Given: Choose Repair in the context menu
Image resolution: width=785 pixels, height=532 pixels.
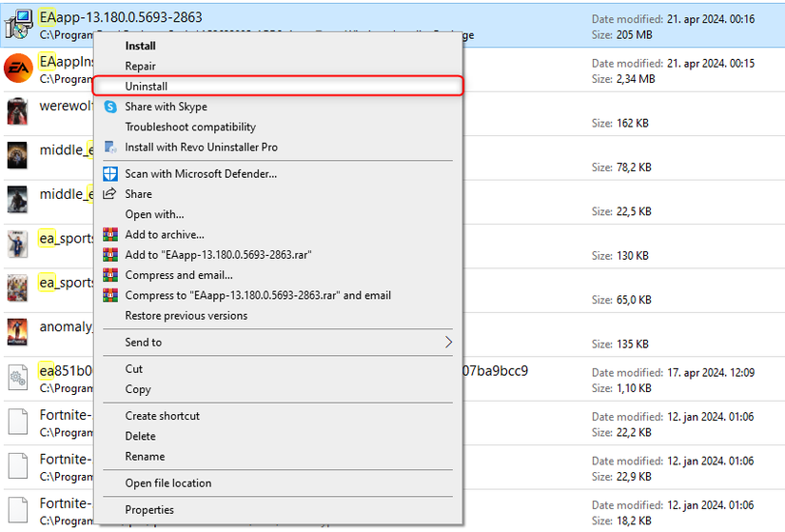Looking at the screenshot, I should [x=140, y=67].
